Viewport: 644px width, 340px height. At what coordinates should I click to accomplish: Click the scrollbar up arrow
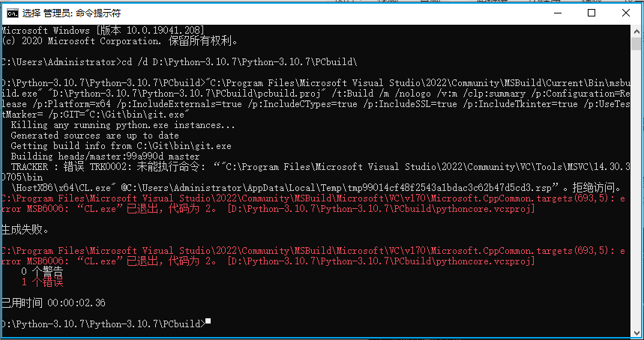click(x=637, y=31)
